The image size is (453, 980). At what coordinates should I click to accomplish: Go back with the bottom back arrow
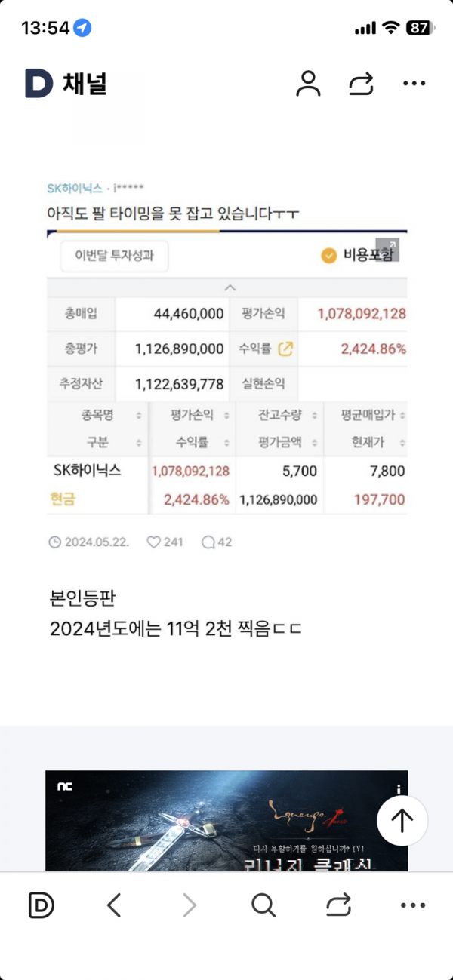coord(114,905)
